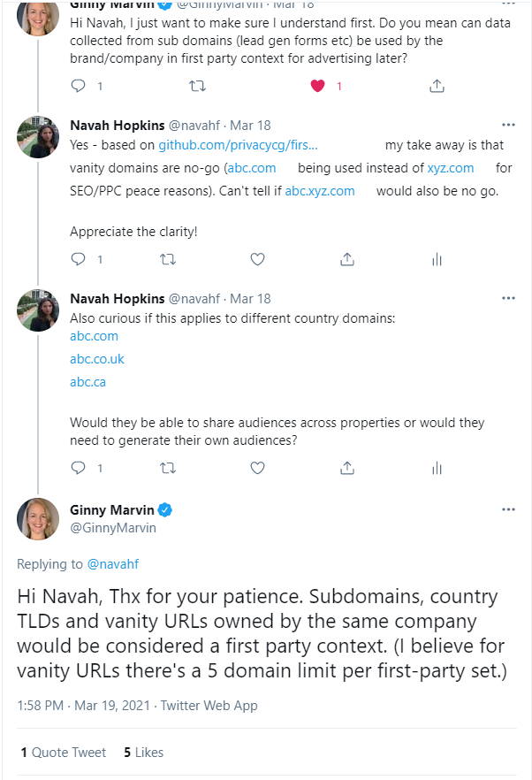The image size is (532, 780).
Task: Retweet Navah Hopkins' first reply
Action: 167,258
